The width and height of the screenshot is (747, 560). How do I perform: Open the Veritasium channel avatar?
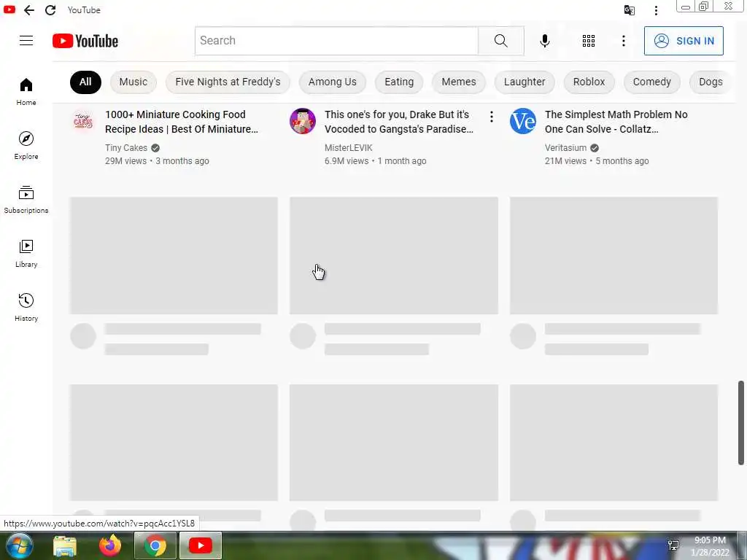click(522, 121)
